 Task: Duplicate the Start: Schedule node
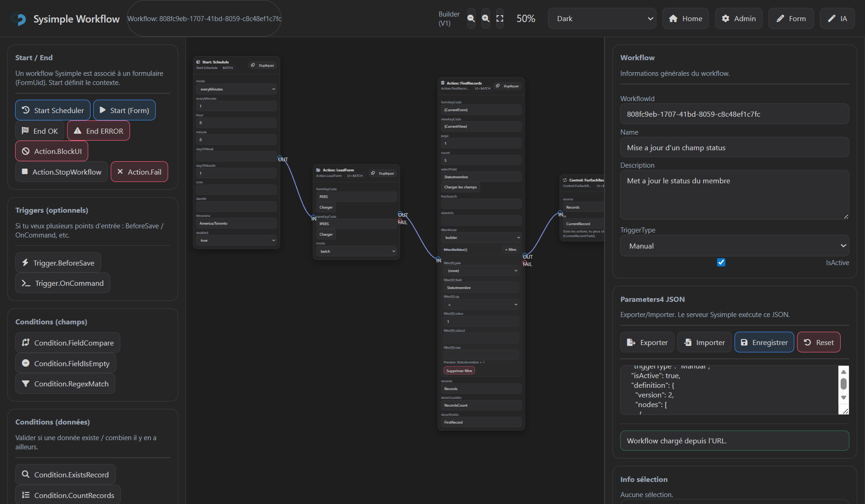coord(263,65)
